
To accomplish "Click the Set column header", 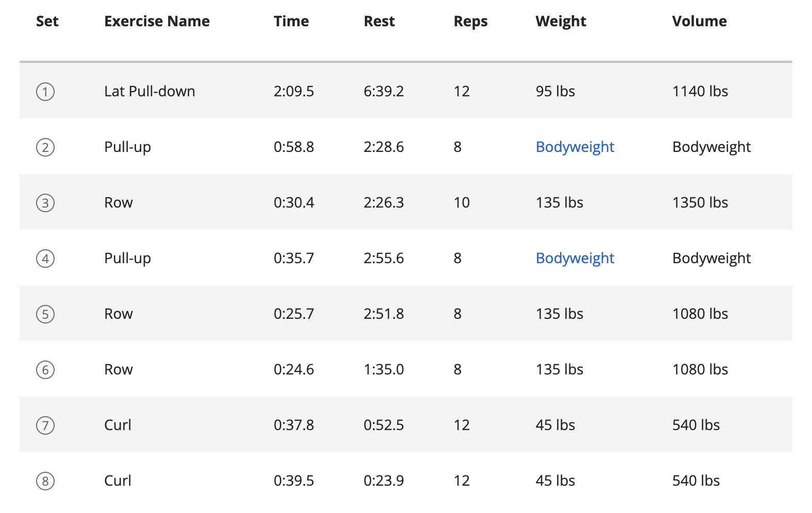I will pos(47,22).
